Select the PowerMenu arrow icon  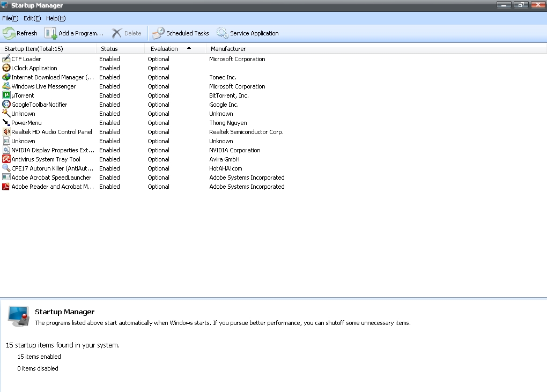tap(6, 122)
